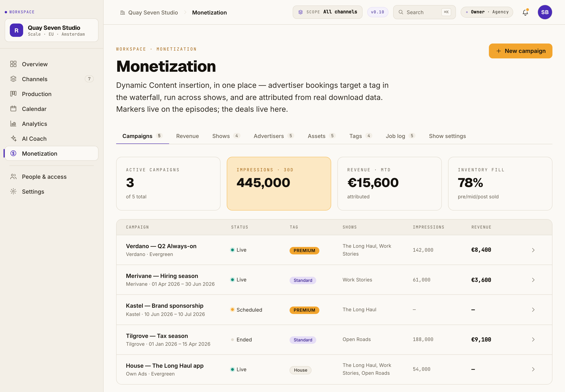Click the Inventory Fill stat card
Image resolution: width=565 pixels, height=392 pixels.
pyautogui.click(x=500, y=184)
